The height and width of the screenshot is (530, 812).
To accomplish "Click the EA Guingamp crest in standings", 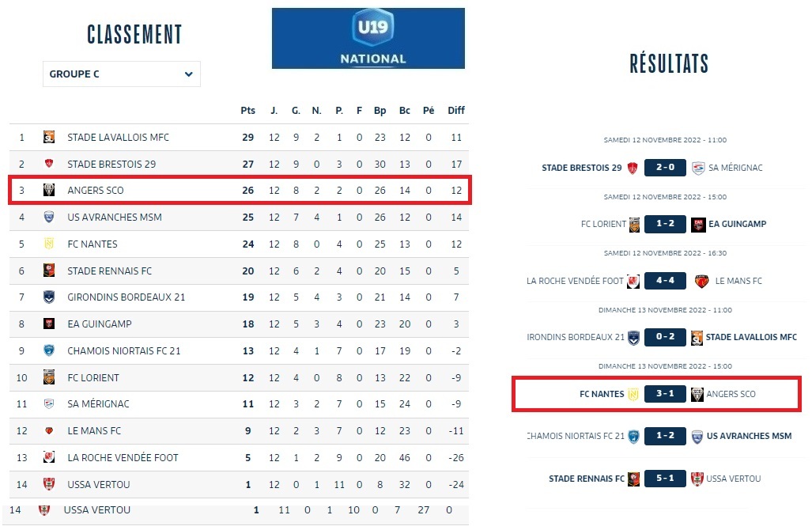I will click(x=49, y=324).
